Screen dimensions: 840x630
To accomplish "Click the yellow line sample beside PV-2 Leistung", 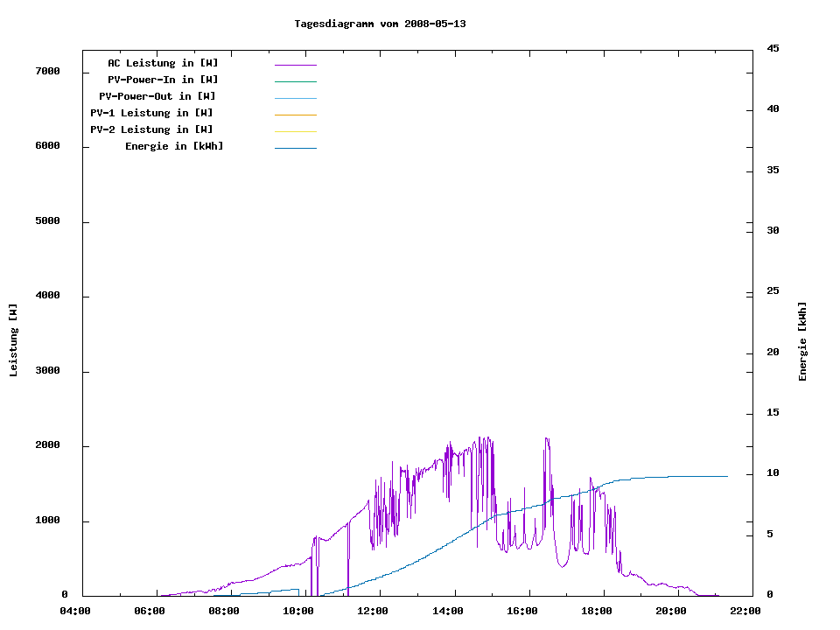I will [295, 131].
